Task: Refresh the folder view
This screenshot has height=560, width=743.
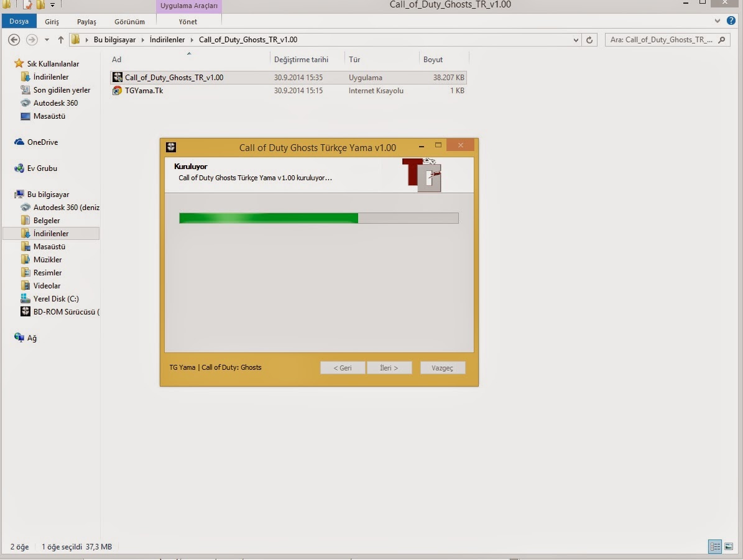Action: pyautogui.click(x=589, y=40)
